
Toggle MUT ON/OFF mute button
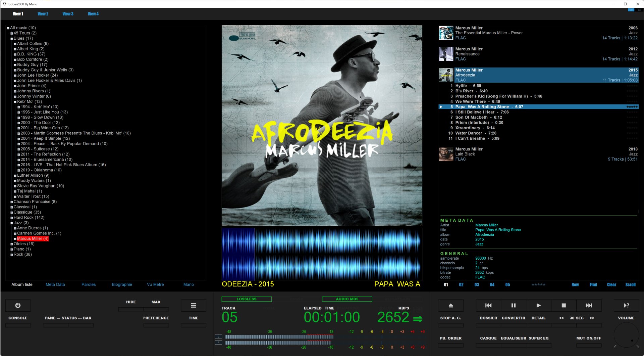click(589, 345)
